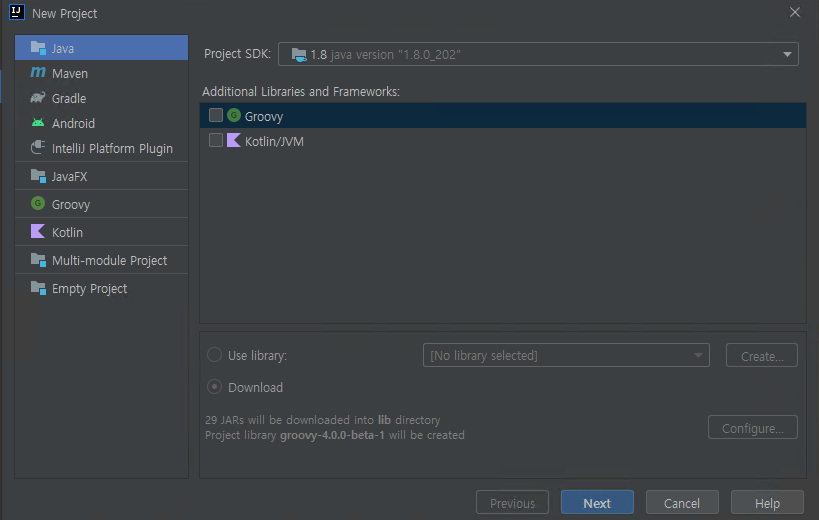Open Help for this dialog

point(767,503)
